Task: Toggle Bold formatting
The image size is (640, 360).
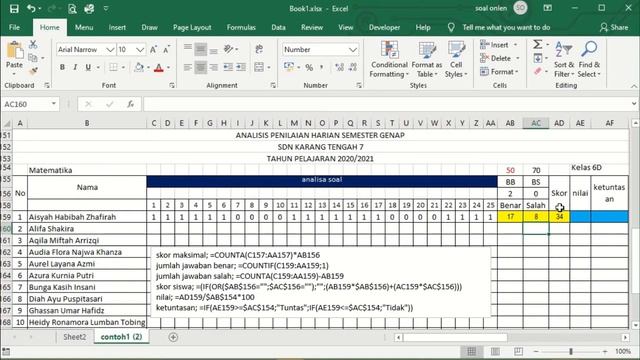Action: [62, 67]
